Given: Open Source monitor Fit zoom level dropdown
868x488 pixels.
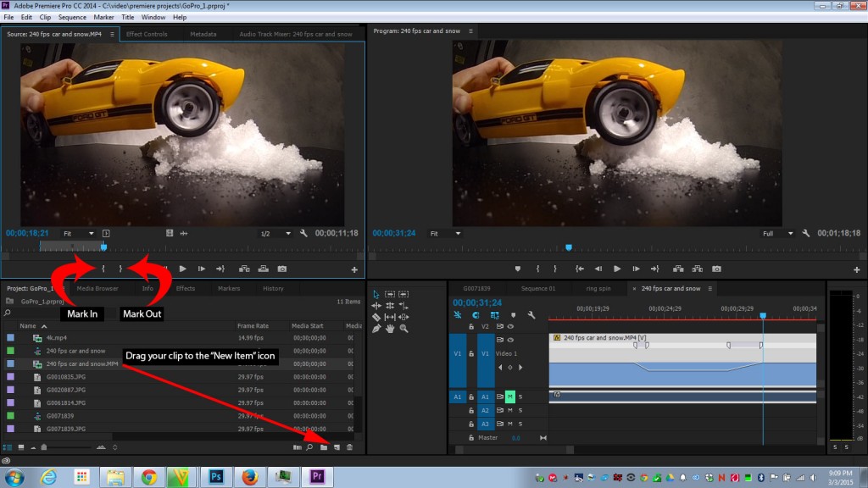Looking at the screenshot, I should (78, 233).
